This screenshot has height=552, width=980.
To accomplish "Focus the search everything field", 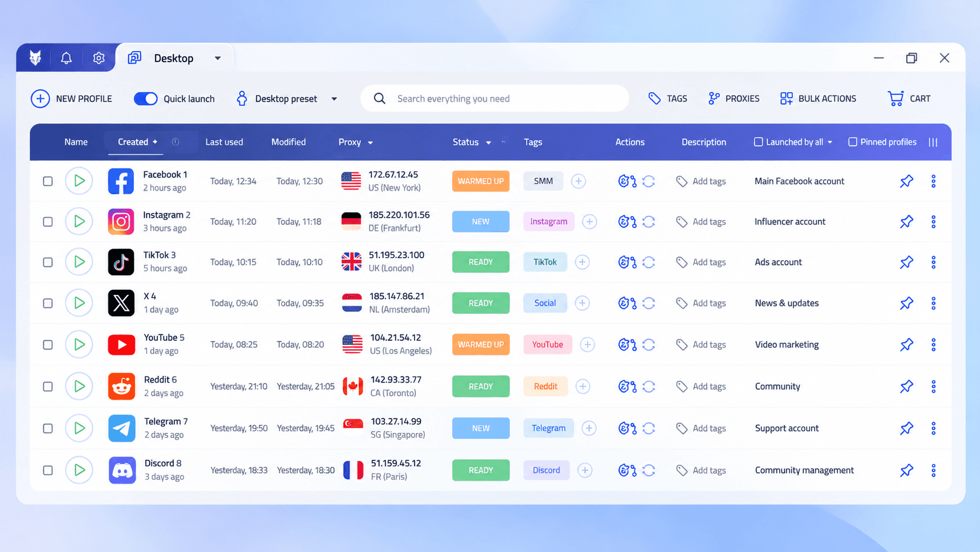I will pos(495,99).
